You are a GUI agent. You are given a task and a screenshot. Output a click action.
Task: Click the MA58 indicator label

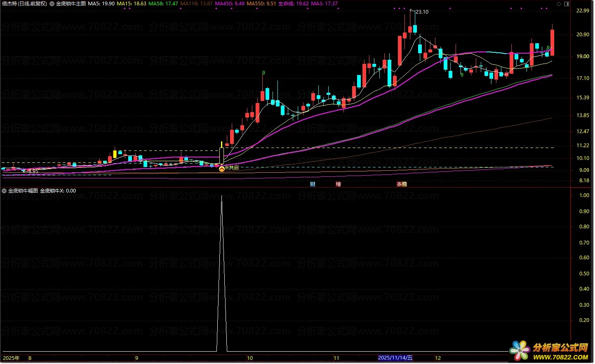click(x=163, y=4)
